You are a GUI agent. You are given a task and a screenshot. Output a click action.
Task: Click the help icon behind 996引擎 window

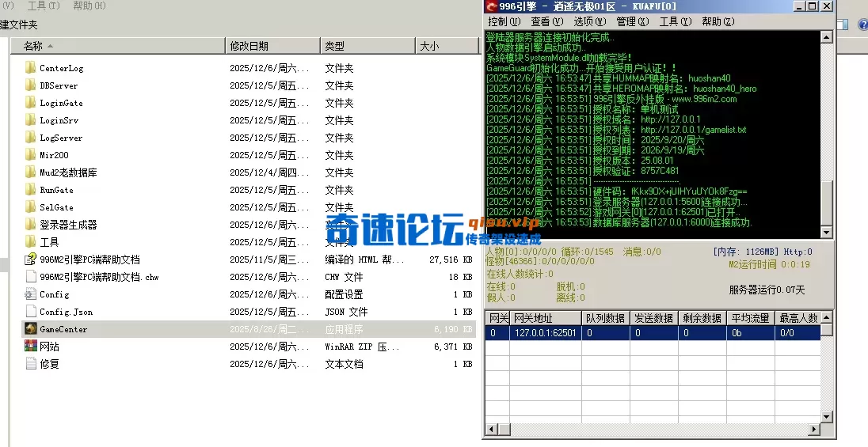[x=863, y=25]
